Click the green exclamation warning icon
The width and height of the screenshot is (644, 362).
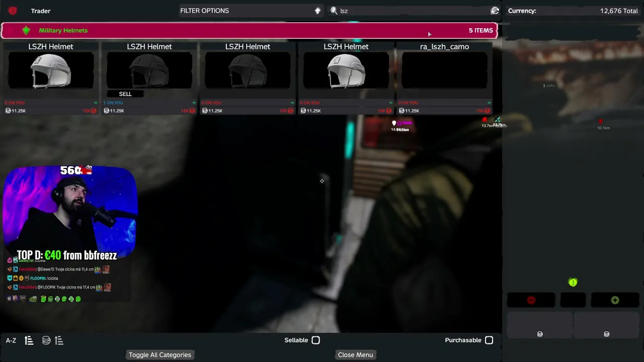573,283
